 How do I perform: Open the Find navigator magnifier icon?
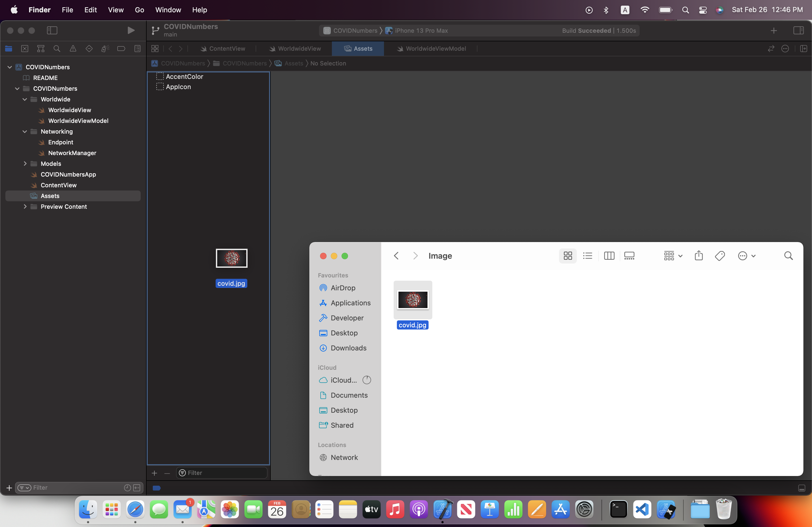click(57, 49)
